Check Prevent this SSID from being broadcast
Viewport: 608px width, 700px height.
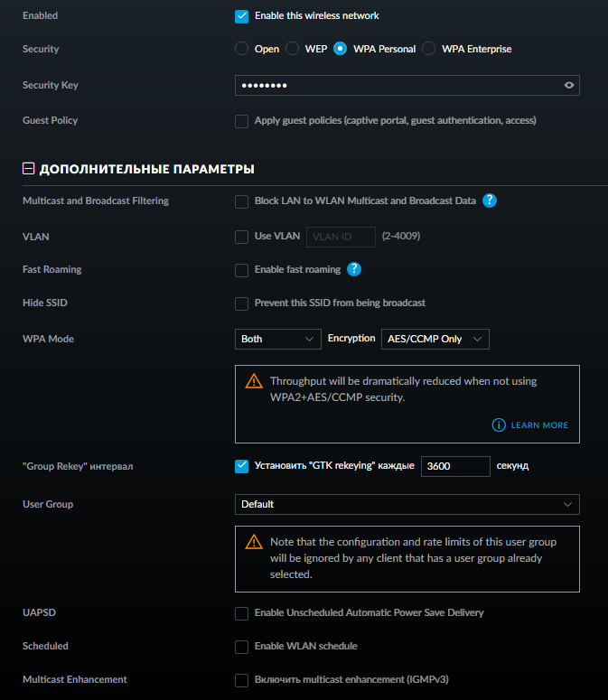241,304
